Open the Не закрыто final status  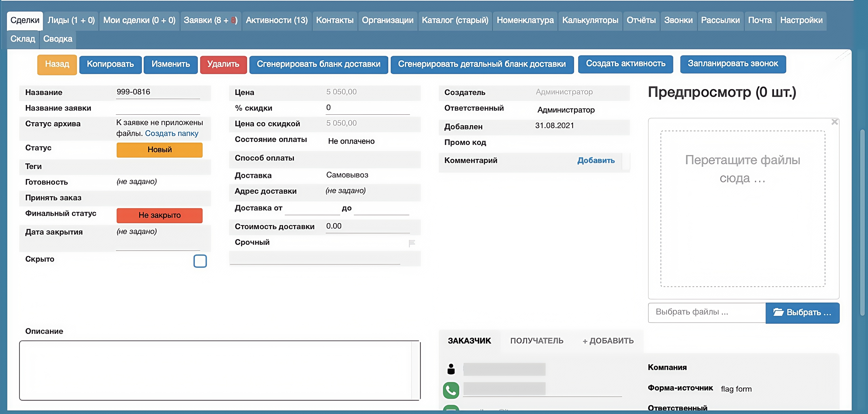[x=159, y=215]
